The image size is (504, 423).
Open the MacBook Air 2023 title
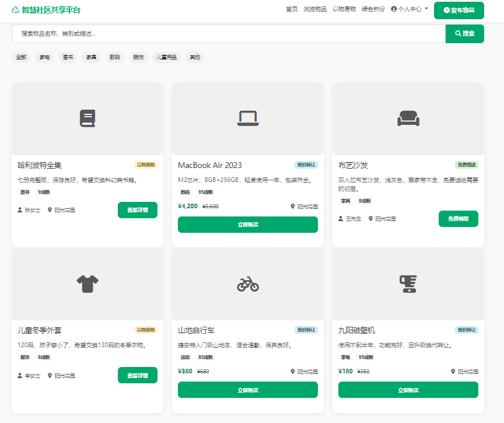(x=210, y=165)
